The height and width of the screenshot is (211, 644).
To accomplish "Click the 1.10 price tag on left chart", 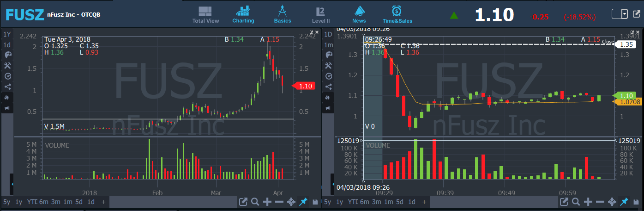I will [304, 86].
